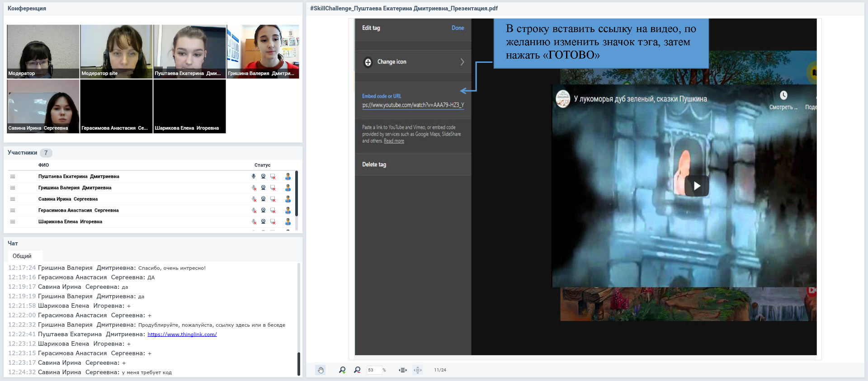Zoom in on the presentation document

coord(342,370)
